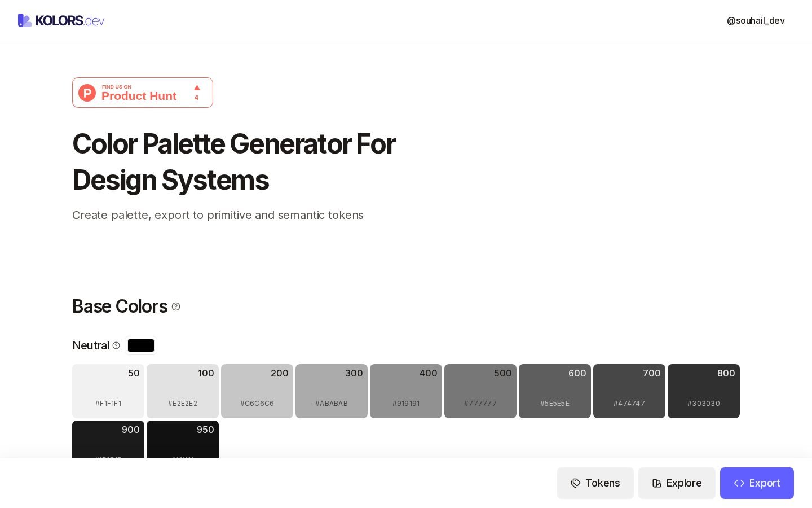Viewport: 812px width, 508px height.
Task: Click the KOLORS.dev wordmark text
Action: pyautogui.click(x=70, y=21)
